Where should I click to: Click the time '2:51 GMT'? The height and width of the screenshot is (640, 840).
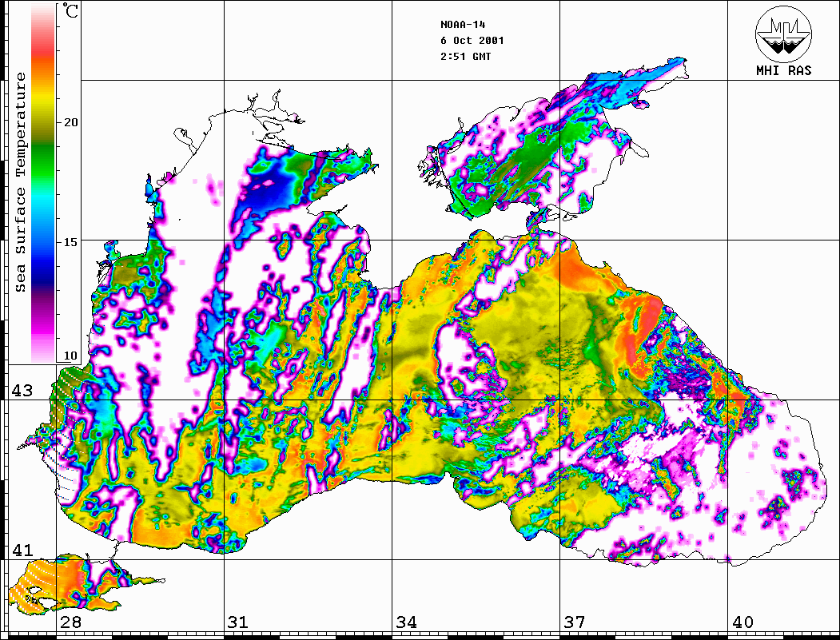click(465, 56)
